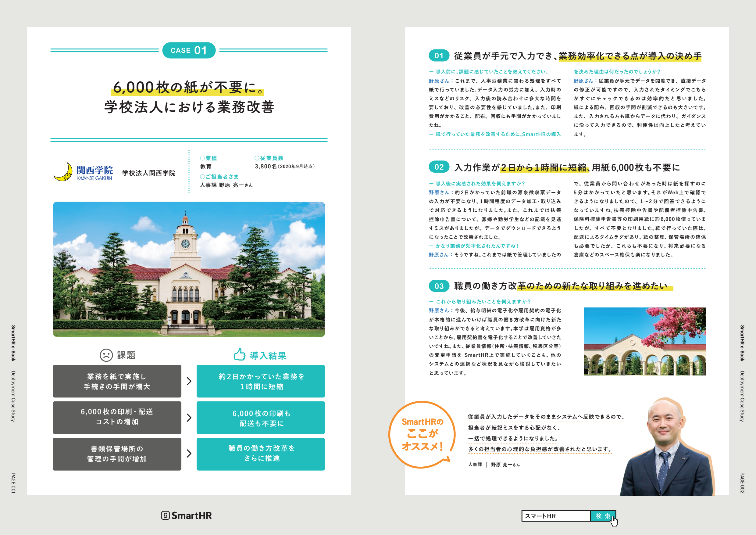Click the 検索 search button
This screenshot has width=756, height=535.
(x=603, y=516)
